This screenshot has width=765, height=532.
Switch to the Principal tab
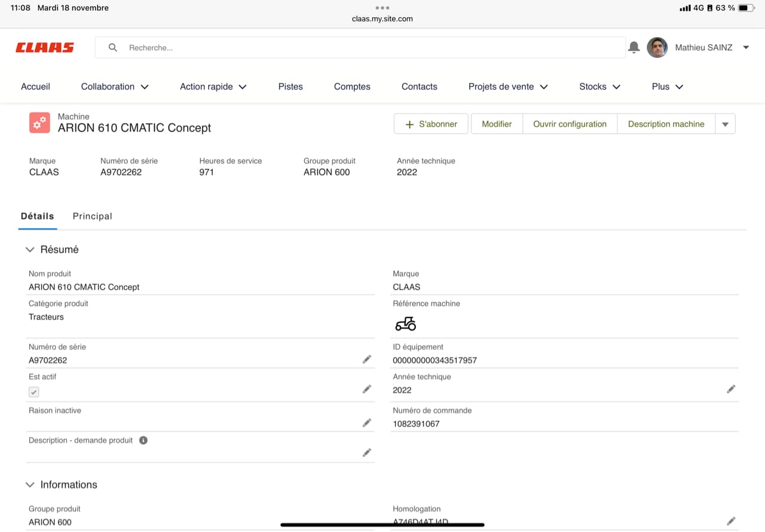tap(93, 216)
